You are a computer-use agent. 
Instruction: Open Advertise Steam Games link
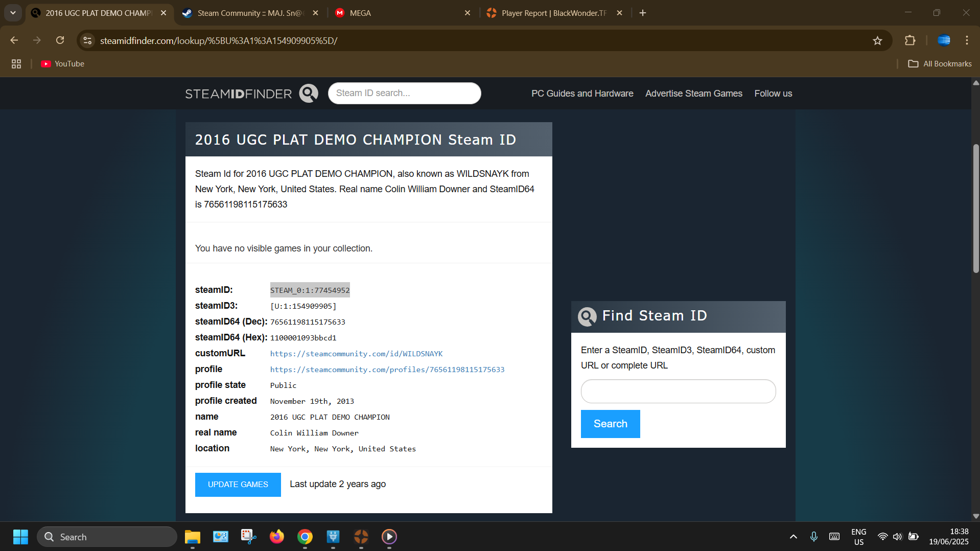click(693, 94)
